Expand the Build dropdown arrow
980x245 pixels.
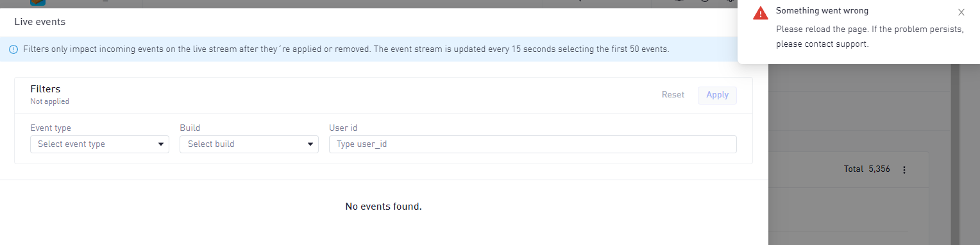[x=310, y=144]
